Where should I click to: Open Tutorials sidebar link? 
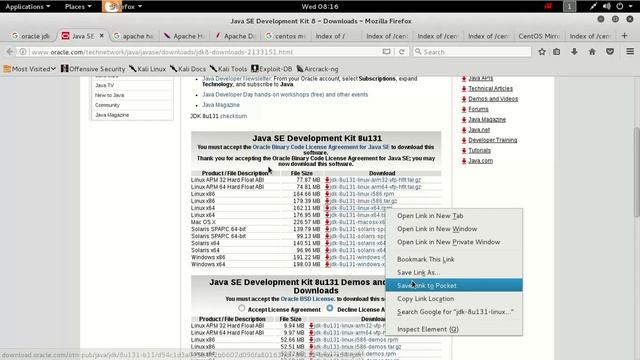point(480,150)
